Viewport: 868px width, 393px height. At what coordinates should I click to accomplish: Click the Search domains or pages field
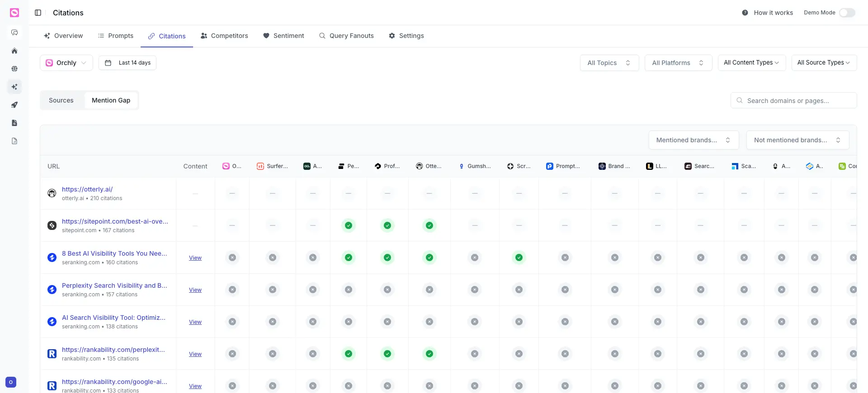[794, 100]
